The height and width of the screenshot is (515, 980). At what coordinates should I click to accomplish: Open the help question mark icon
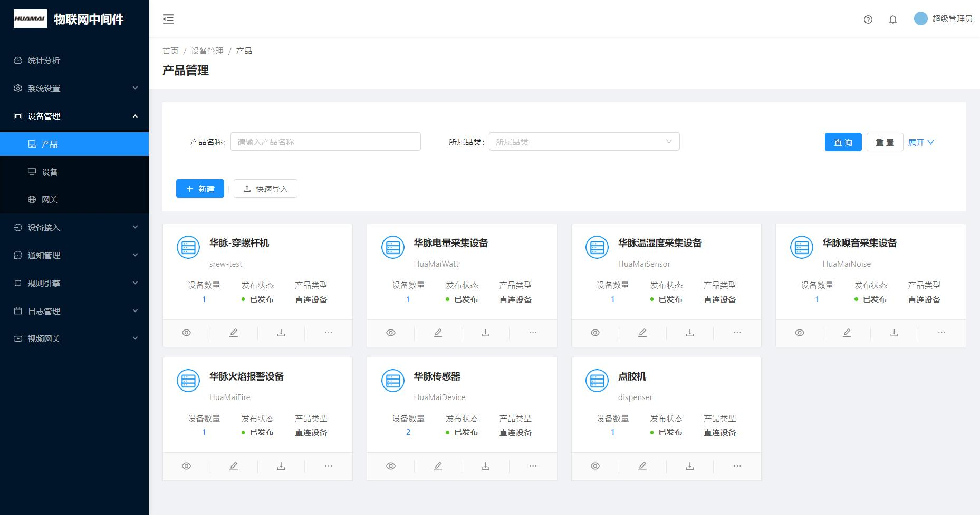click(x=868, y=20)
